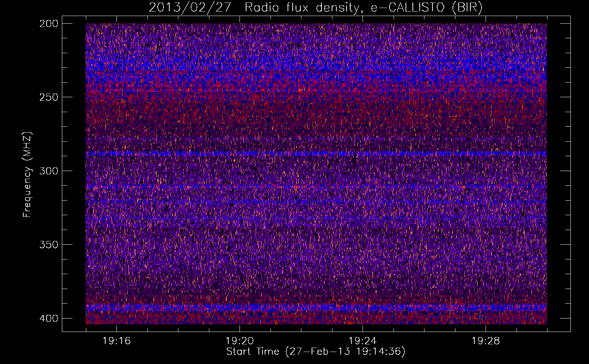Click the 350 frequency tick label
The image size is (589, 364).
[48, 244]
